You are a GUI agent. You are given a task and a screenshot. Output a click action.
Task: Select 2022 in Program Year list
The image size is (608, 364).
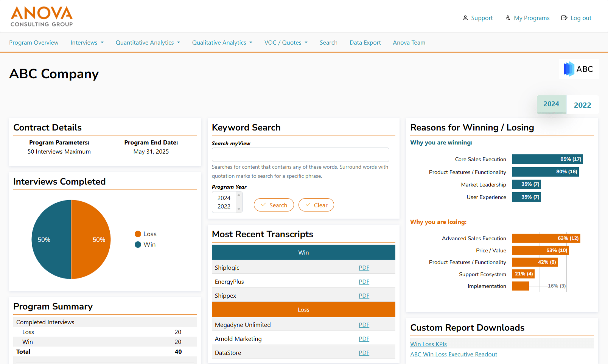[224, 206]
